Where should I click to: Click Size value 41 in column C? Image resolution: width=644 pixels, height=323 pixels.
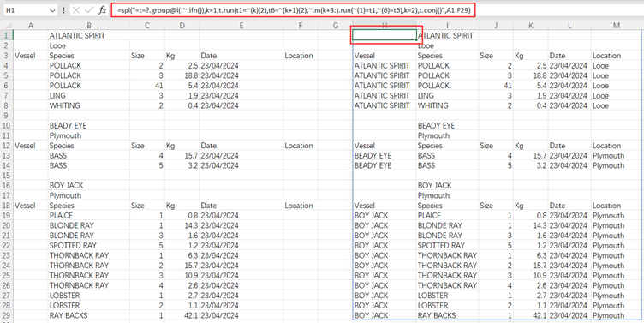(x=159, y=86)
